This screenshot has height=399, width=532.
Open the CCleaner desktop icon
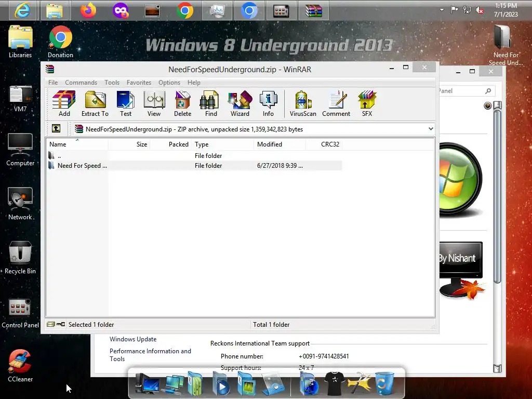20,366
